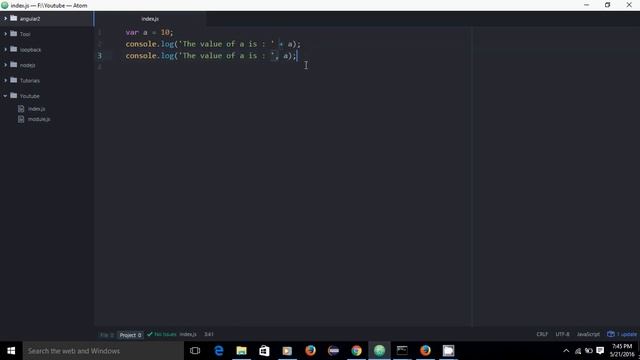
Task: Click the network icon in system tray
Action: [x=578, y=351]
